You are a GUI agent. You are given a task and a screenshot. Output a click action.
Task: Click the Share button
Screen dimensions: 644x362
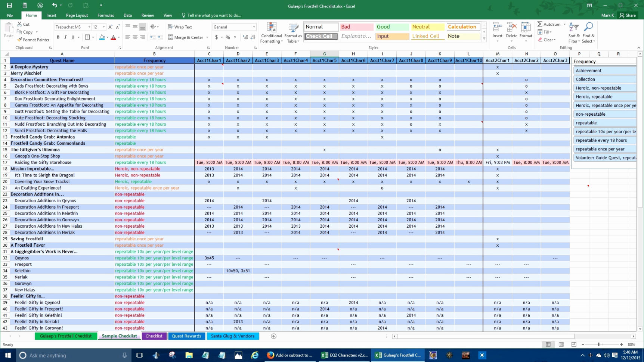[628, 15]
